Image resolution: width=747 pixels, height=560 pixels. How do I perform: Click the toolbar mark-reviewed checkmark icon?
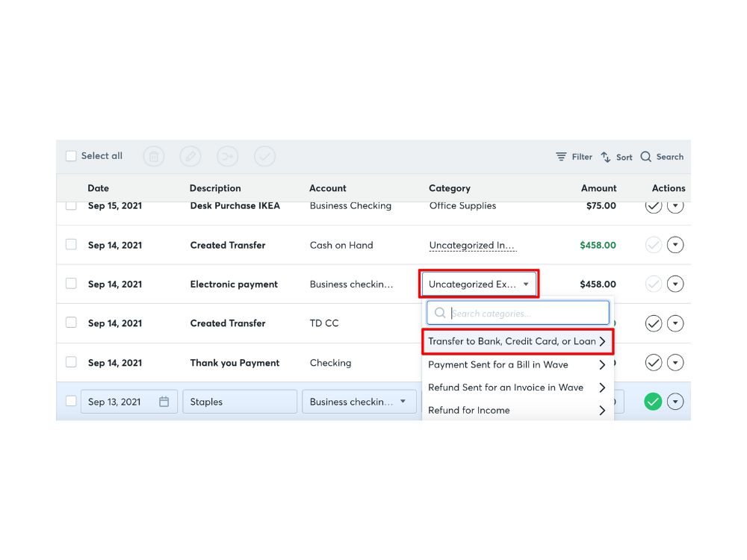(x=265, y=156)
